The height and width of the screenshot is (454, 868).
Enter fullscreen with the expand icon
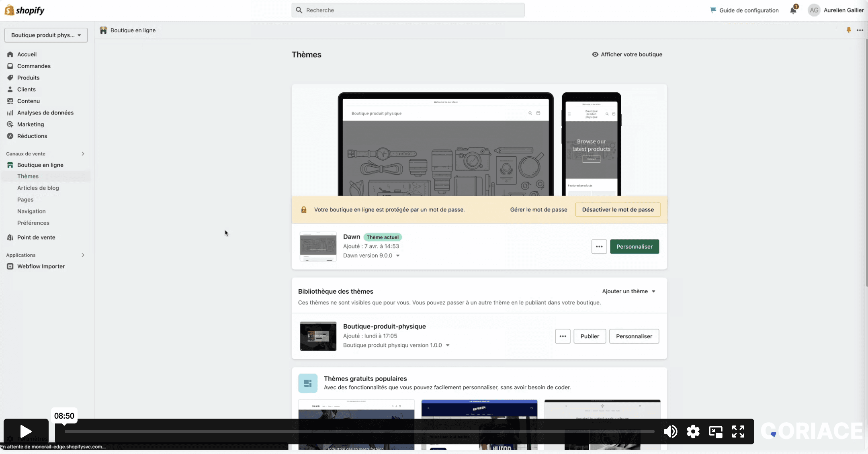pyautogui.click(x=738, y=432)
